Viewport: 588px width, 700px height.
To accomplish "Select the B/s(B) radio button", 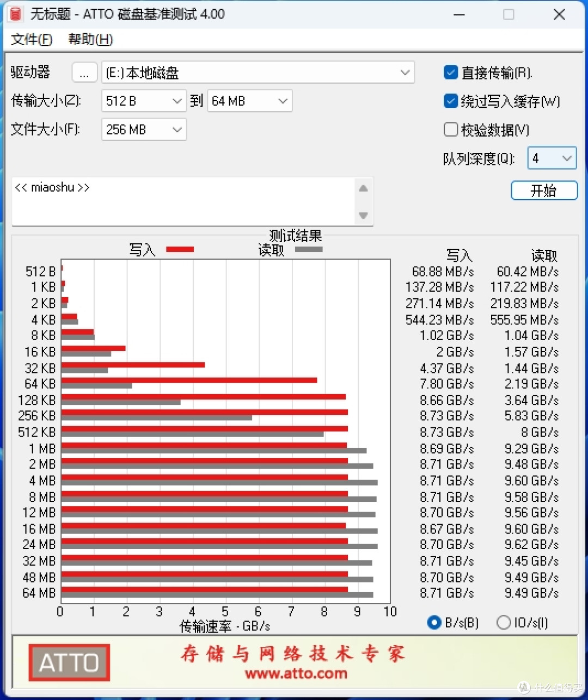I will 434,622.
